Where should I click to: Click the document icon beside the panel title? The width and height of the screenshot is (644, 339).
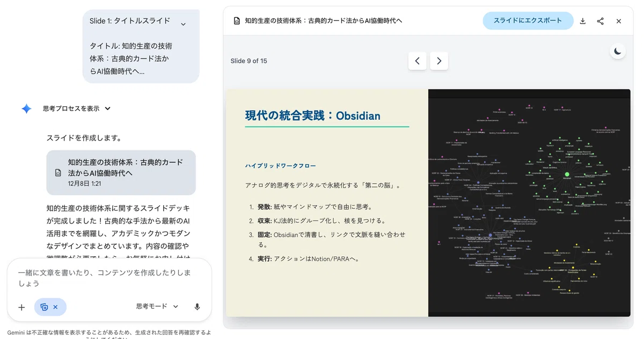click(237, 21)
